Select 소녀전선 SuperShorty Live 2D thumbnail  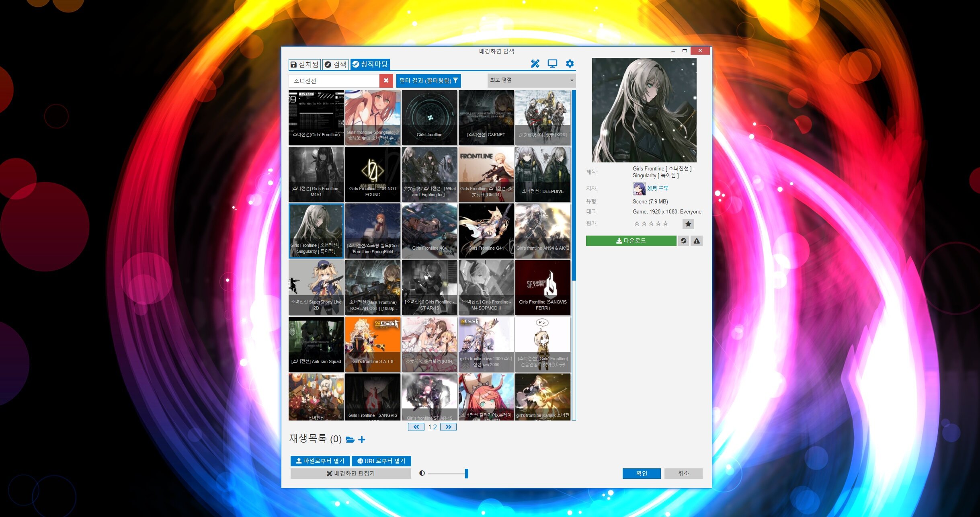[x=316, y=287]
